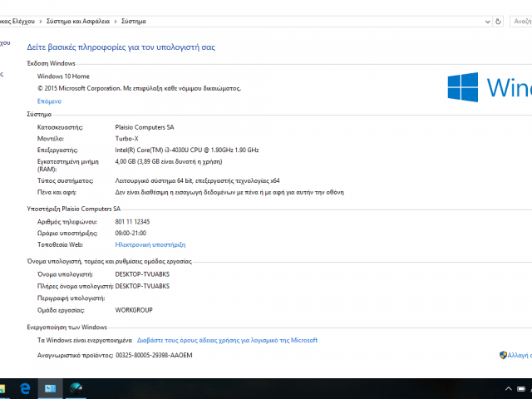This screenshot has height=399, width=532.
Task: Refresh the address bar location
Action: [498, 22]
